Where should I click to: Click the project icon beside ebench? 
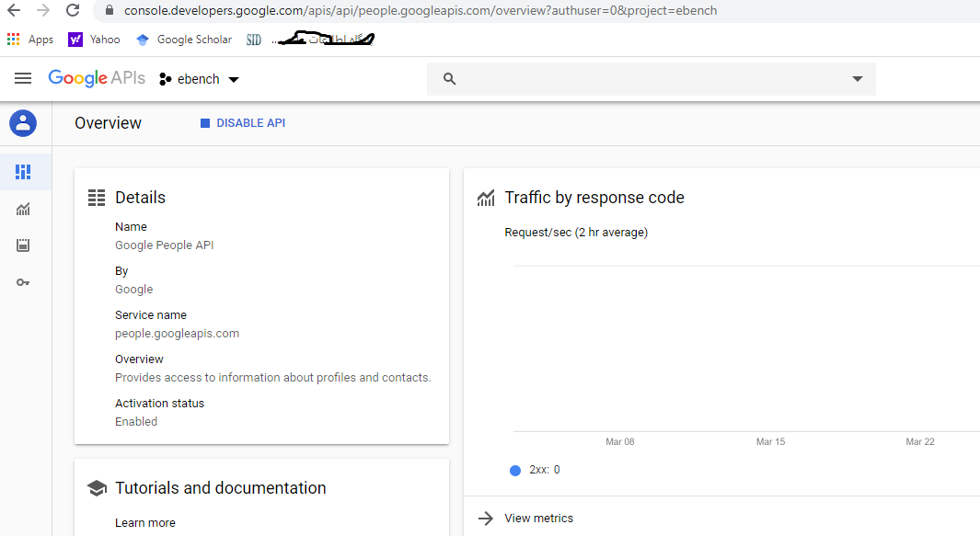165,79
